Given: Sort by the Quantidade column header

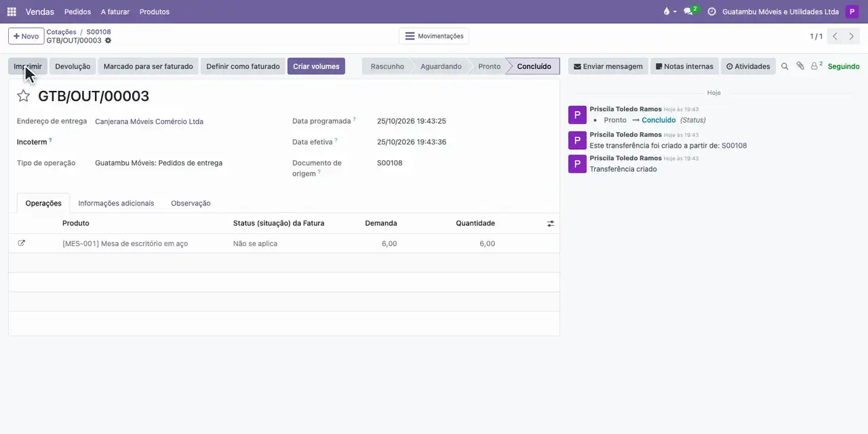Looking at the screenshot, I should [x=475, y=223].
